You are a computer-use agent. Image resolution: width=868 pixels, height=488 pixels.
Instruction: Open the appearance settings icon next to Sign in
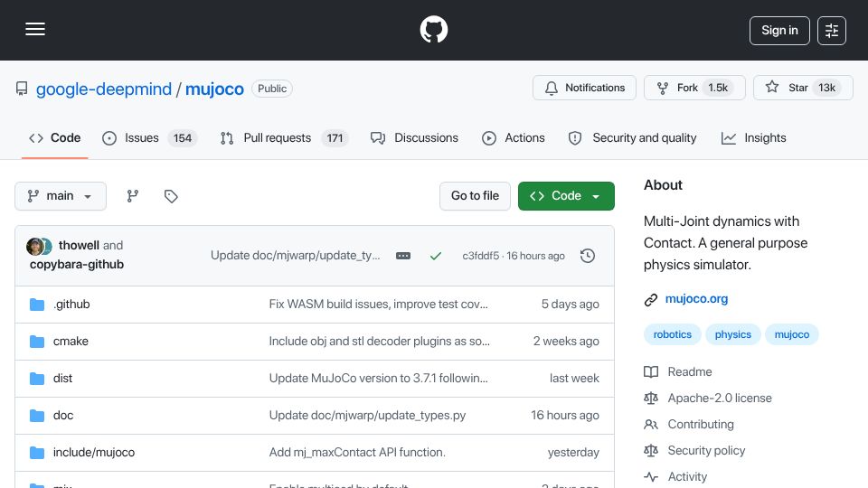[x=832, y=31]
